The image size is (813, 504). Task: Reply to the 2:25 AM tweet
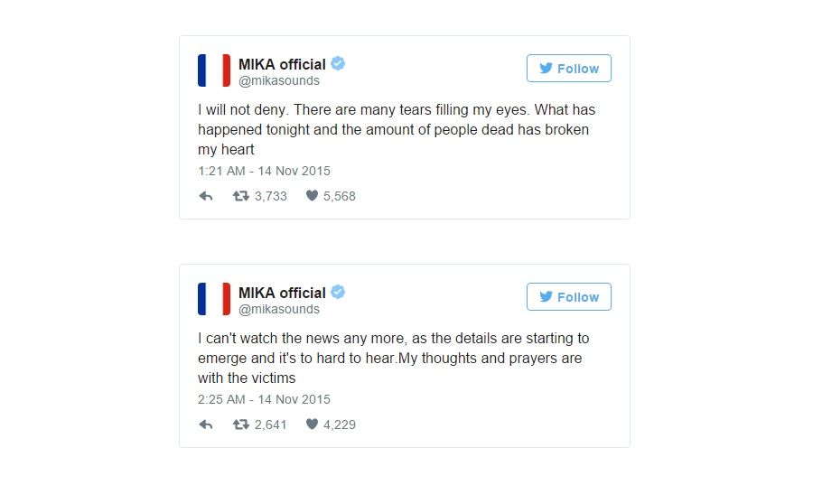tap(206, 425)
